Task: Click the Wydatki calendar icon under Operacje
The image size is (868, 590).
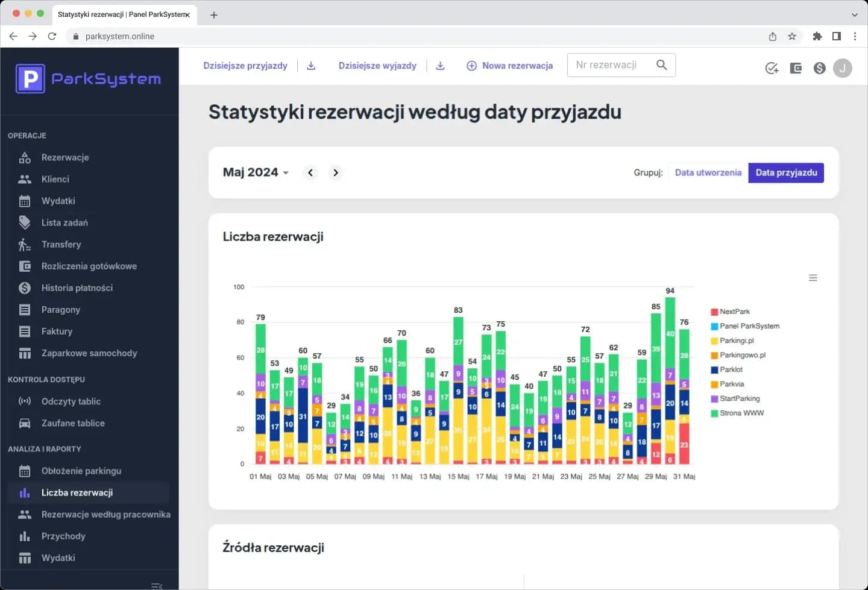Action: pos(25,201)
